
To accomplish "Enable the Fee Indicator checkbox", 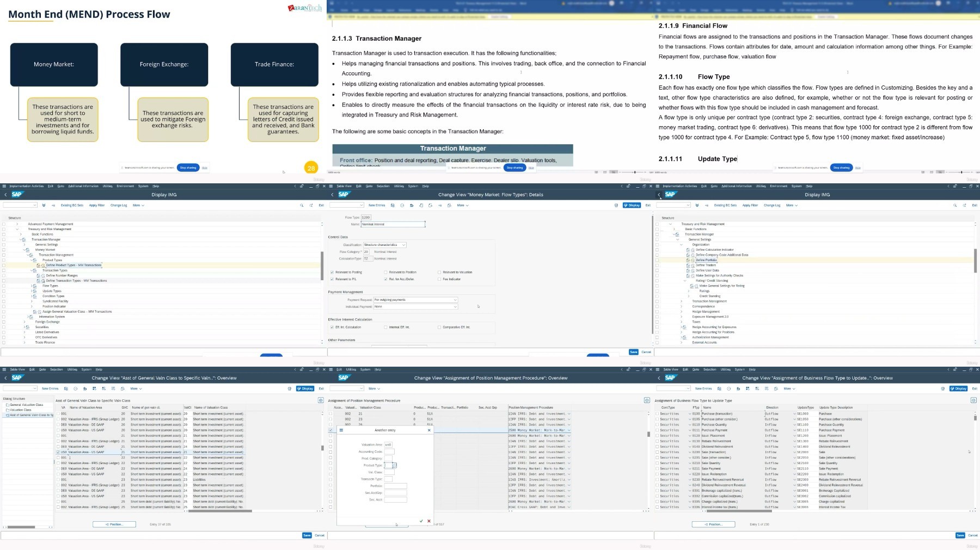I will [439, 279].
